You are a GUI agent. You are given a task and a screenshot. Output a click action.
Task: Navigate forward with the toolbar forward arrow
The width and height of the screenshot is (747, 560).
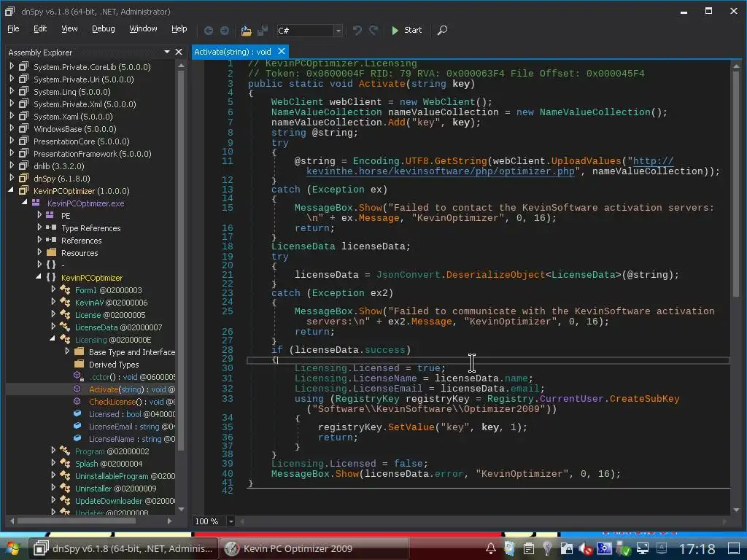pos(225,31)
